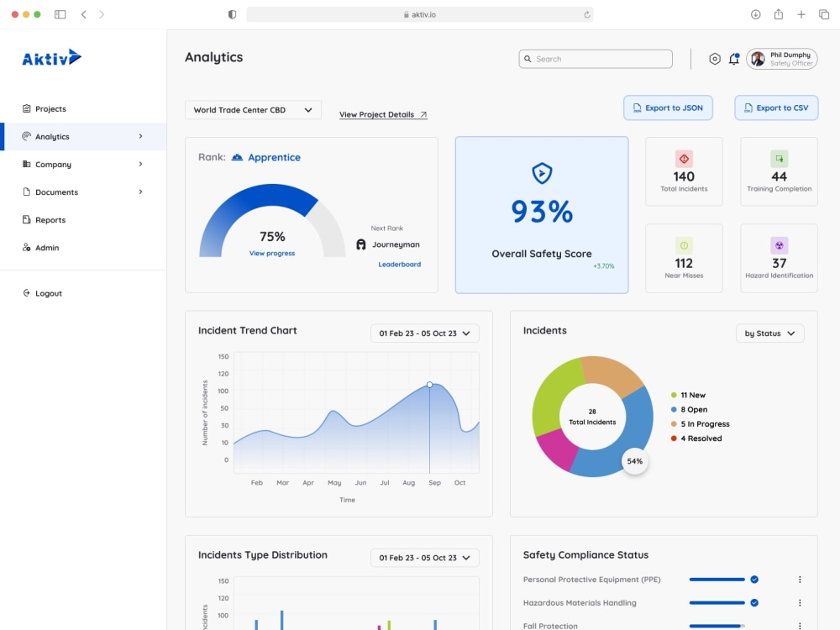The width and height of the screenshot is (840, 630).
Task: Click the Overall Safety Score card
Action: point(542,215)
